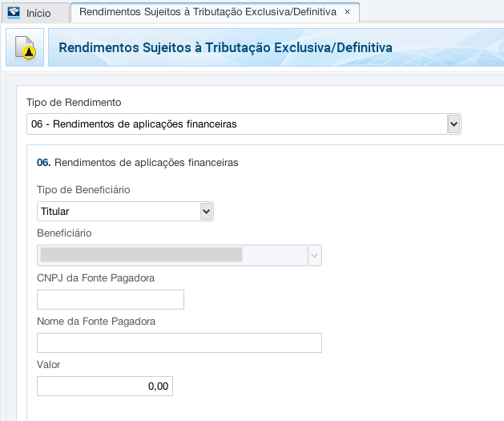This screenshot has height=421, width=504.
Task: Select the Rendimentos Sujeitos à Tributação Exclusiva/Definitiva tab
Action: point(208,13)
